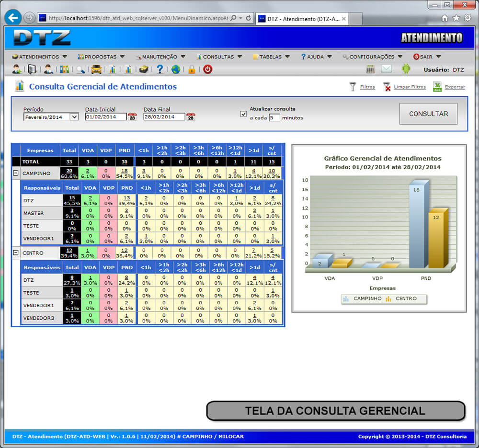Screen dimensions: 479x448
Task: Click the envelope mail icon
Action: pyautogui.click(x=387, y=69)
